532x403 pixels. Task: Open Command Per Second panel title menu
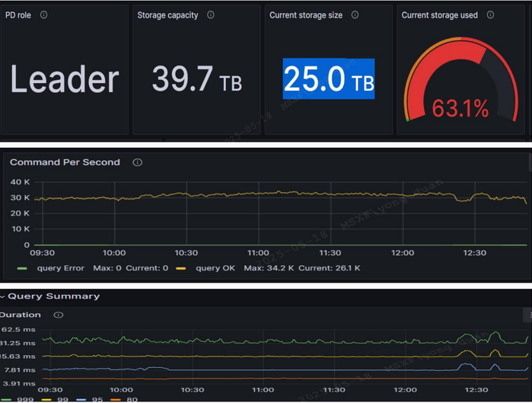click(x=65, y=162)
